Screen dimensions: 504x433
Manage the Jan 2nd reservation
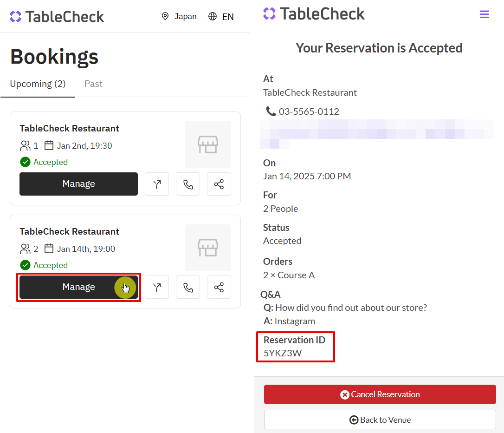[x=78, y=184]
